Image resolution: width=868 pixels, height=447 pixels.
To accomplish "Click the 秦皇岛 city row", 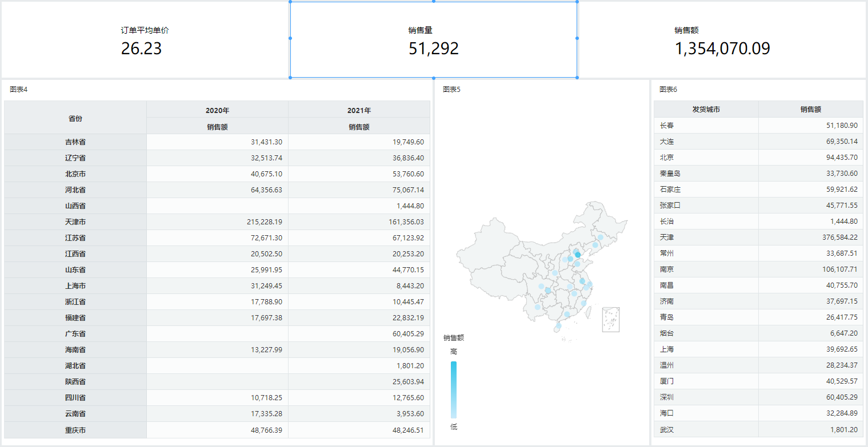I will point(758,174).
